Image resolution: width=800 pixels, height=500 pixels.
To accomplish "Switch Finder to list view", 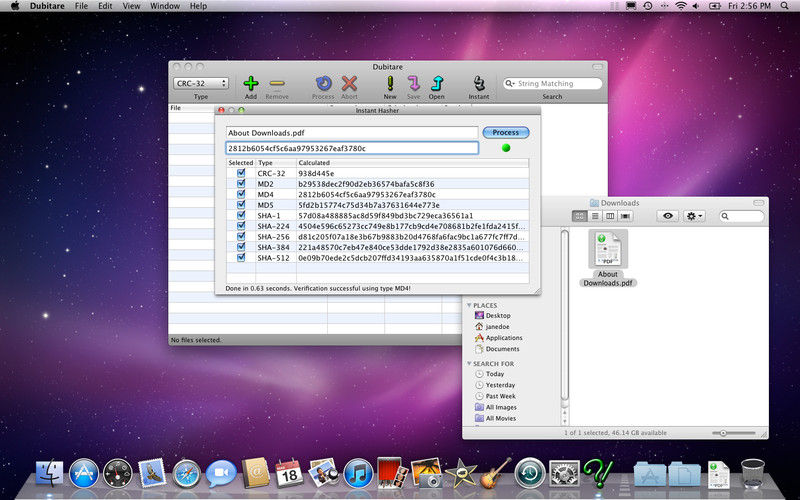I will point(595,216).
